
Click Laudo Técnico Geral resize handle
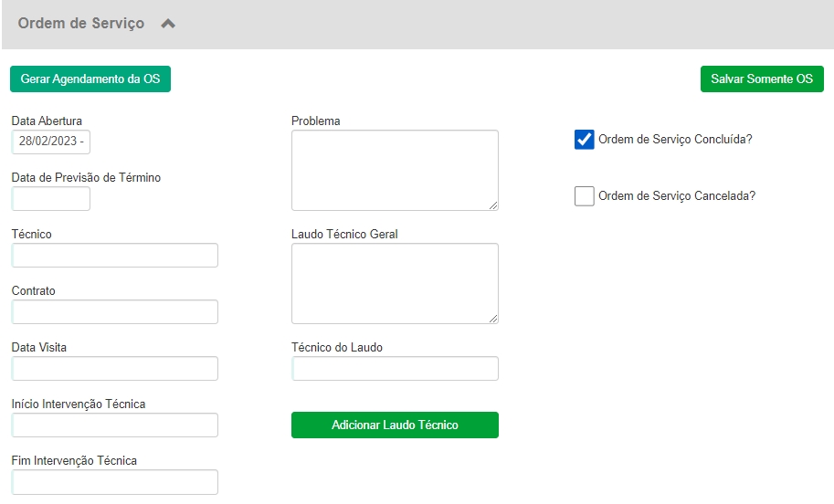click(493, 319)
